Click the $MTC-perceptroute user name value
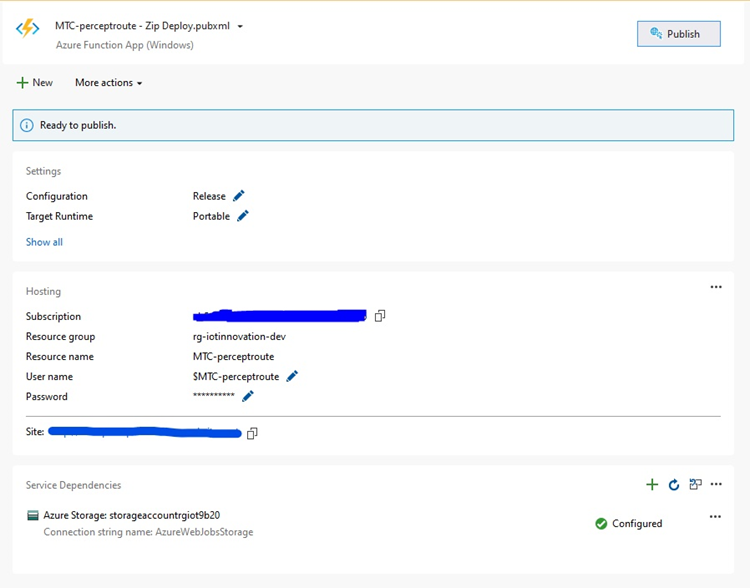Screen dimensions: 750x588 [236, 377]
